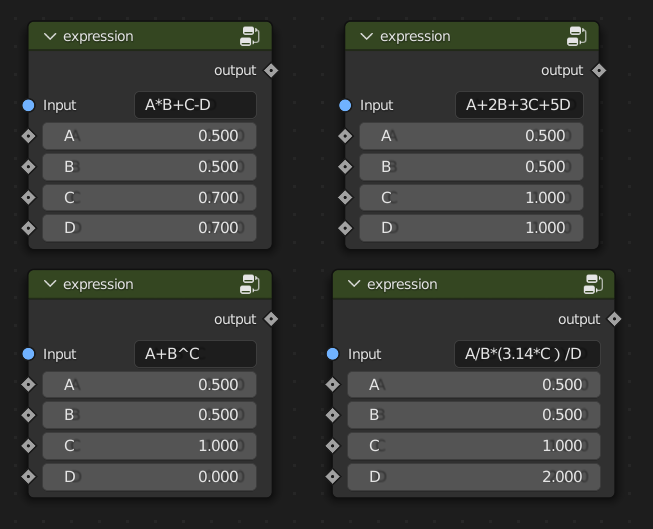Click A value slider in A+B^C node
This screenshot has width=653, height=529.
tap(150, 384)
